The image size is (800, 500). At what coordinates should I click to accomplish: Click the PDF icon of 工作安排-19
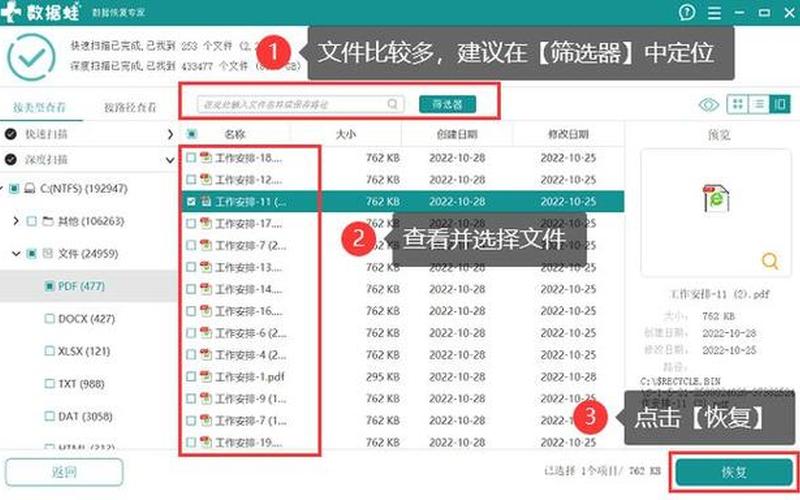206,442
